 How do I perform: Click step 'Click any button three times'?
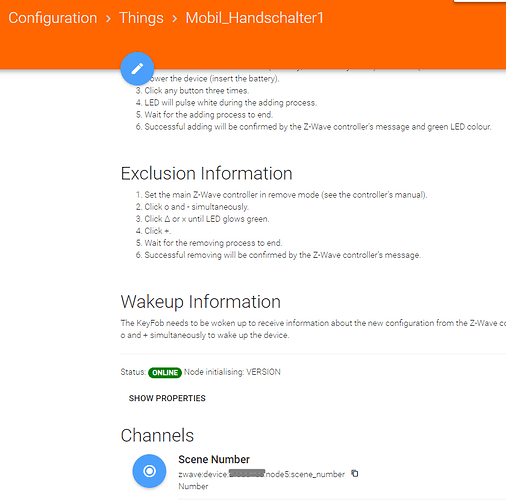pos(196,91)
